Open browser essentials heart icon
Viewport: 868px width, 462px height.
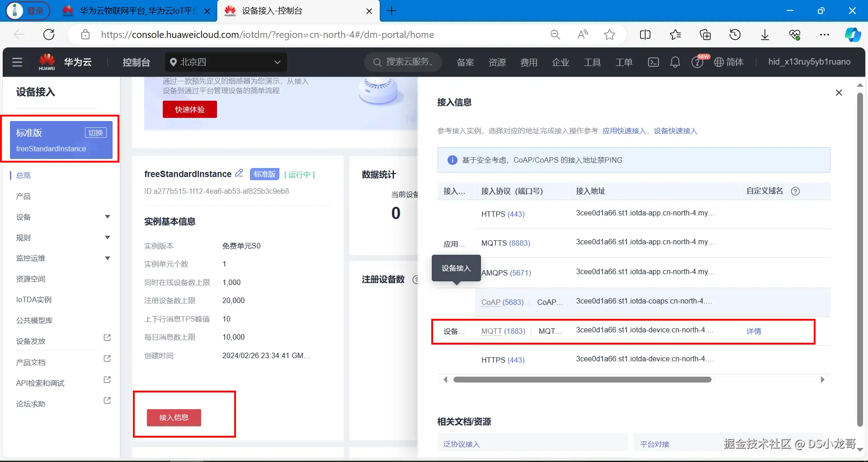(x=795, y=34)
